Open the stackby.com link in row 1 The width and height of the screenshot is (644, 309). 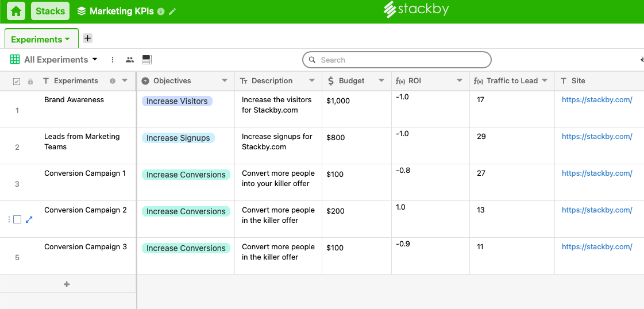(597, 100)
